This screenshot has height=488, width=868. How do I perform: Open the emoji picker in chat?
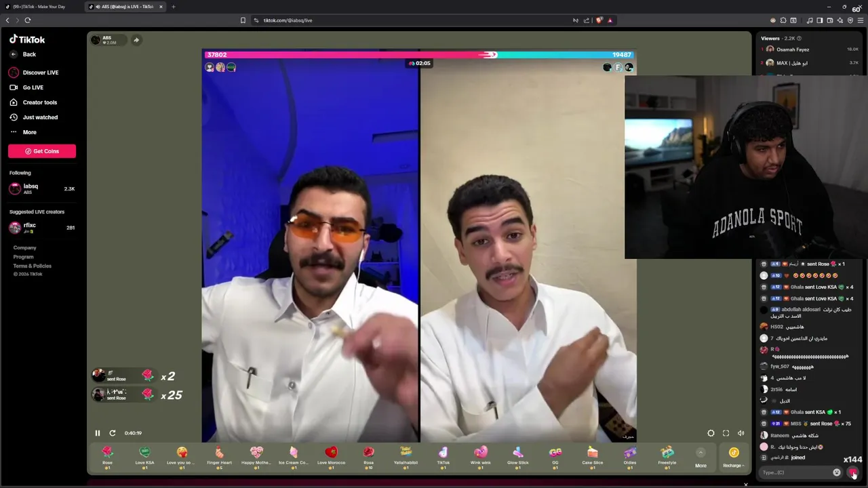tap(837, 472)
